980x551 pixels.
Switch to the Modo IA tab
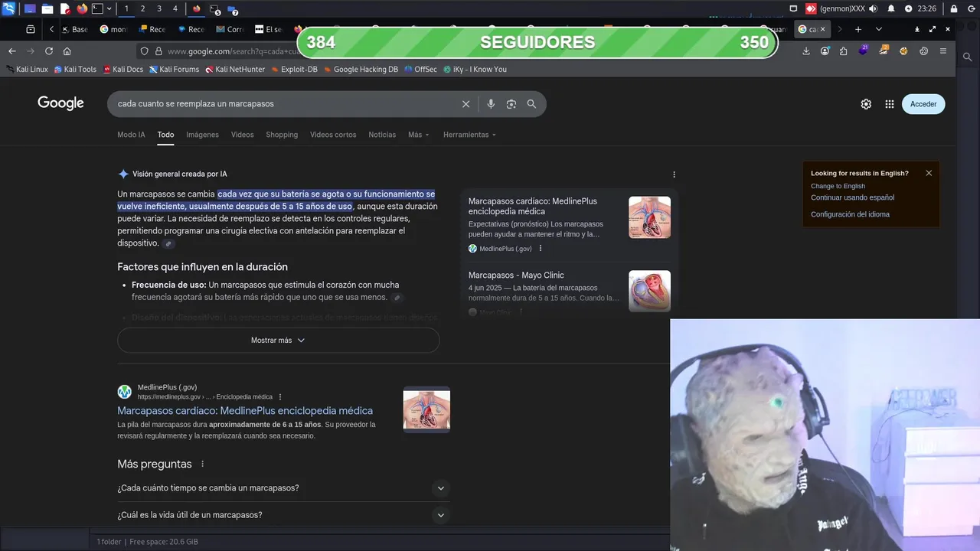[131, 135]
